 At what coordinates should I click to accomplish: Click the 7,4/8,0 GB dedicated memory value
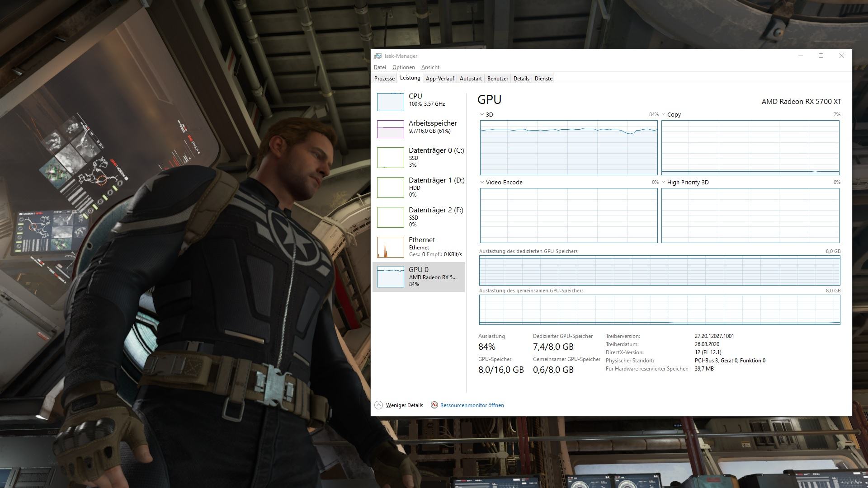coord(553,347)
